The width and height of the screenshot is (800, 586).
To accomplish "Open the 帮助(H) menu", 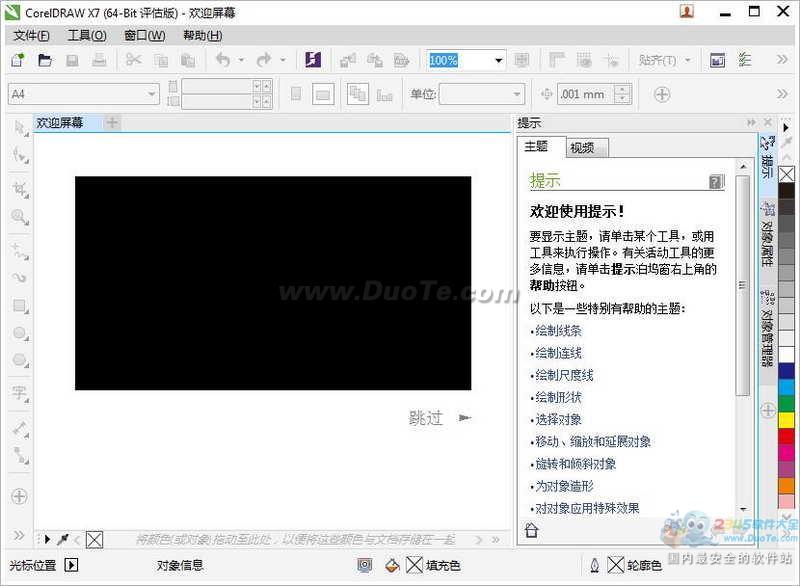I will click(203, 35).
